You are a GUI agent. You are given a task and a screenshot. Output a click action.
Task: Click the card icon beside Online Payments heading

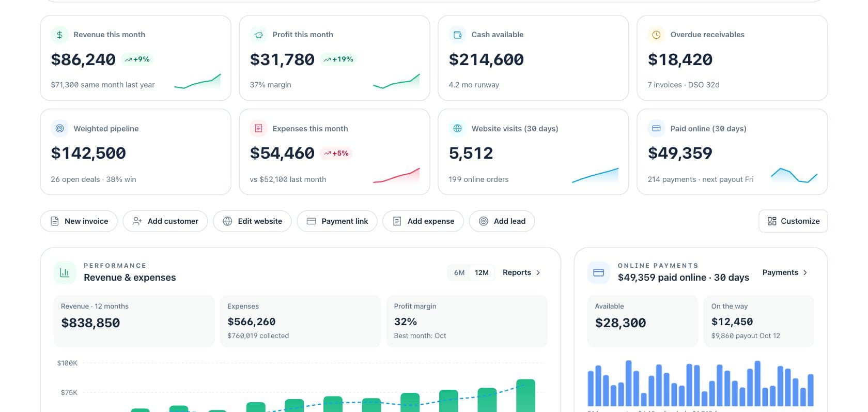[598, 272]
